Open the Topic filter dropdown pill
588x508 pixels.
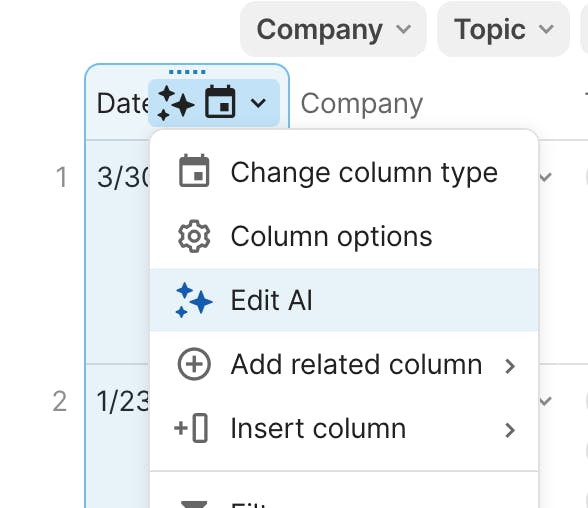click(503, 29)
